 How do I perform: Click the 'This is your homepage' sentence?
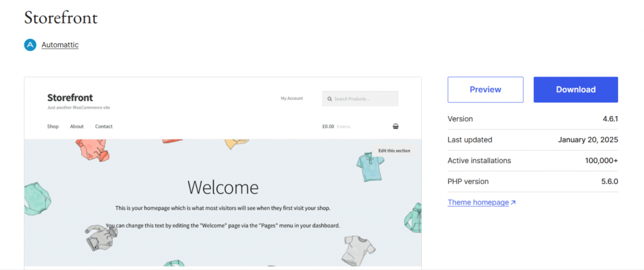tap(223, 208)
